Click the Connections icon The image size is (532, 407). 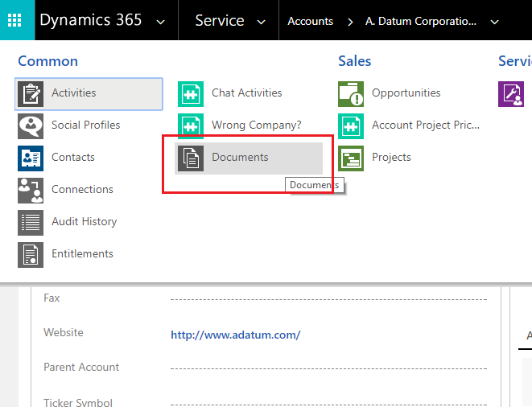pyautogui.click(x=31, y=190)
